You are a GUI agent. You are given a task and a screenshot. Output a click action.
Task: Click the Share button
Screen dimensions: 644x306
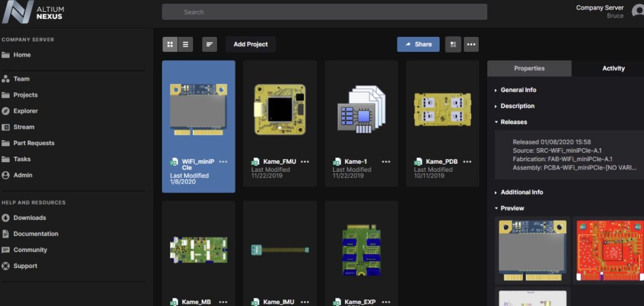pos(418,45)
